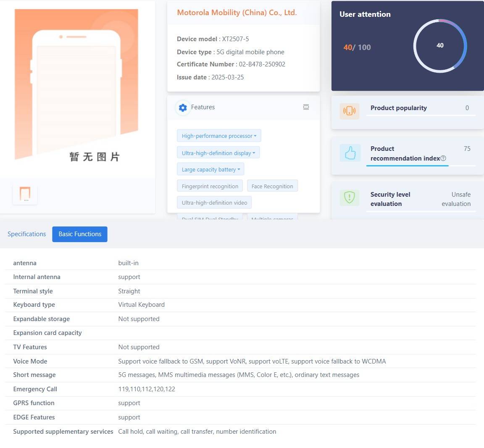Expand the High-performance processor dropdown
This screenshot has height=448, width=484.
[x=219, y=136]
